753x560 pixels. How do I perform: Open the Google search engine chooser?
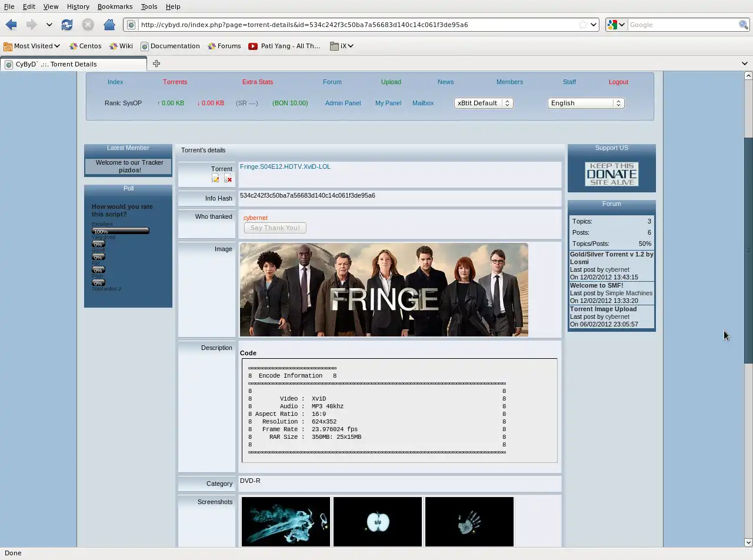pyautogui.click(x=616, y=25)
